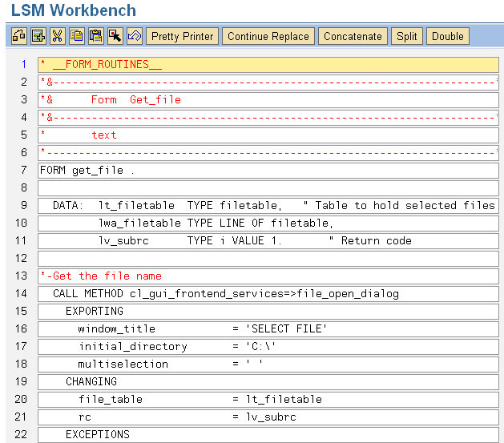Click the multiselection parameter line
The width and height of the screenshot is (504, 443).
click(268, 364)
